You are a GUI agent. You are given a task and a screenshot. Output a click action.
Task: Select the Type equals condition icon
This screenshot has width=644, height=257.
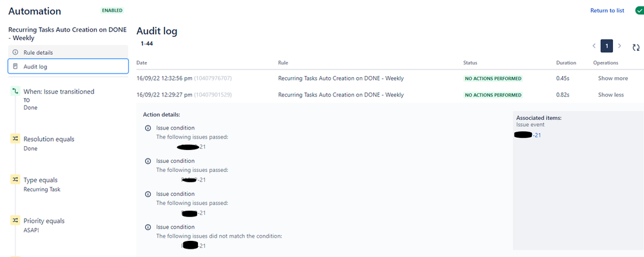pyautogui.click(x=15, y=180)
